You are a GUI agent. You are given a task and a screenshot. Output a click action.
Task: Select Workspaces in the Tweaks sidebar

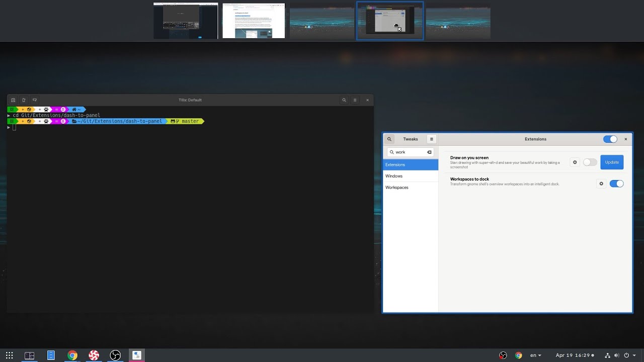(411, 188)
